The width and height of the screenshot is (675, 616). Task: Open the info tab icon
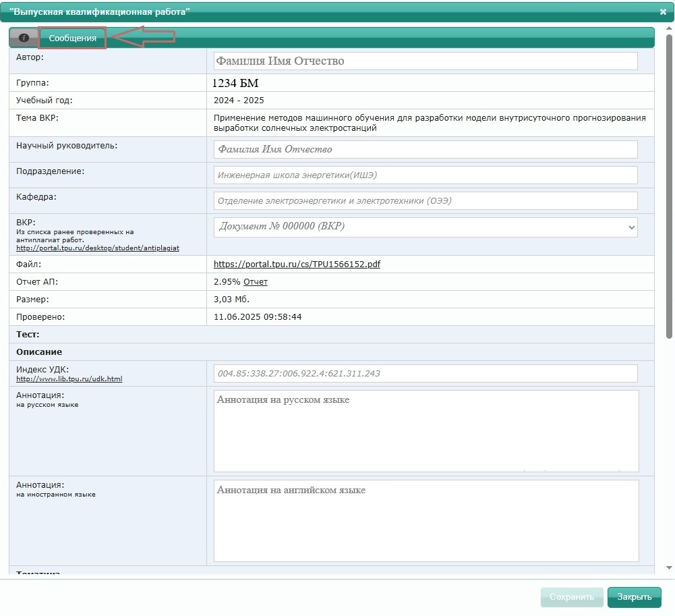click(x=24, y=38)
